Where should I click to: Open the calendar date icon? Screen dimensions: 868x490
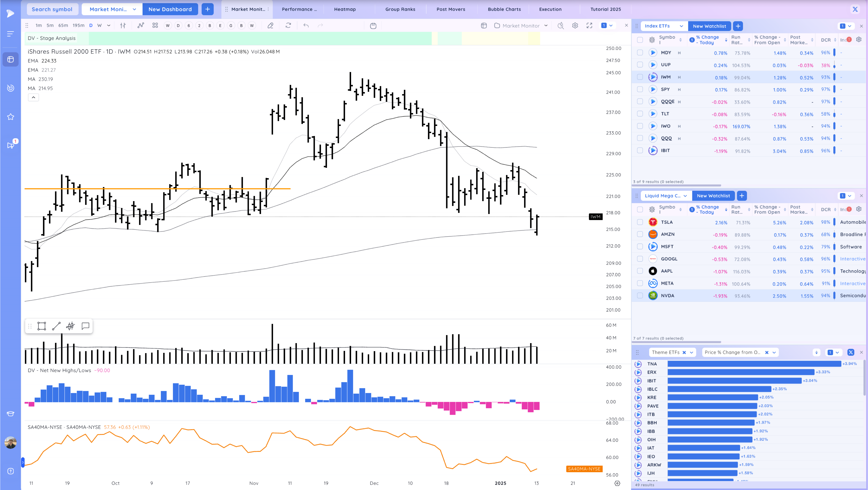[x=373, y=26]
